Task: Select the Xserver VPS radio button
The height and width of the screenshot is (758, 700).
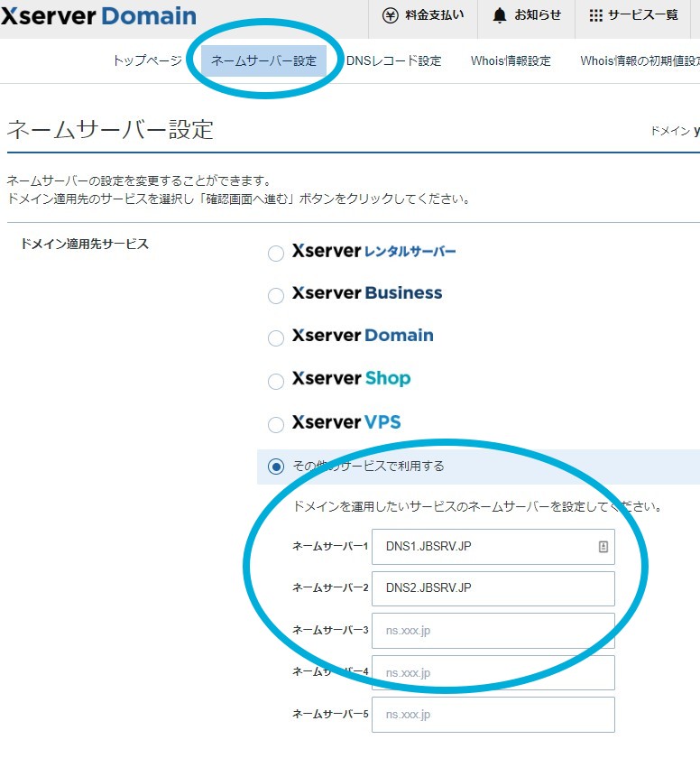Action: tap(276, 425)
